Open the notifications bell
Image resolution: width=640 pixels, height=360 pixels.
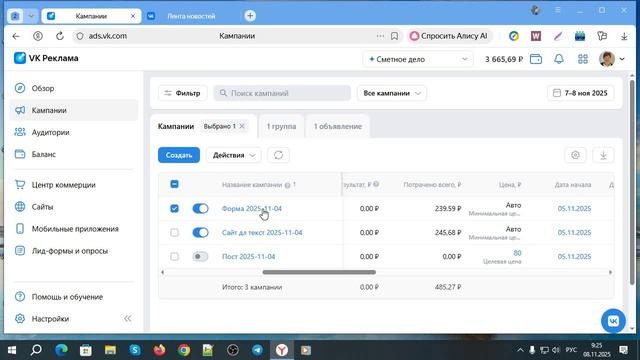[x=559, y=59]
